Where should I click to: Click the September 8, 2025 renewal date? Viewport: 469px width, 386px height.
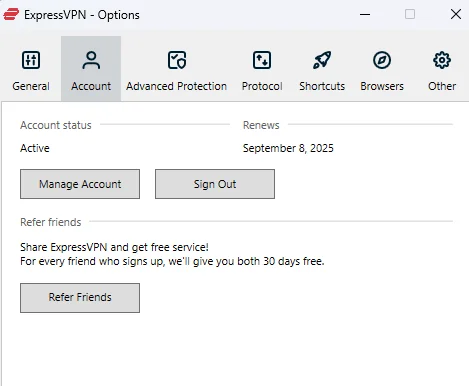pyautogui.click(x=288, y=148)
